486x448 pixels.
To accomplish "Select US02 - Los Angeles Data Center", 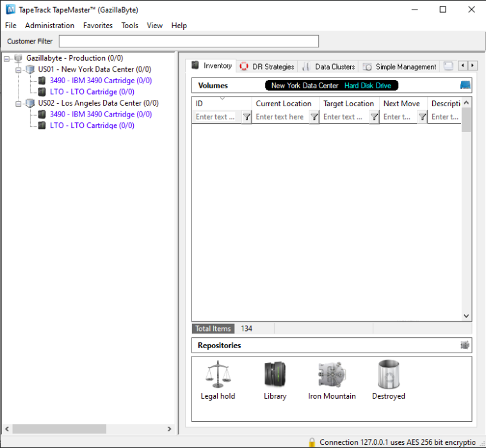I will pos(98,103).
